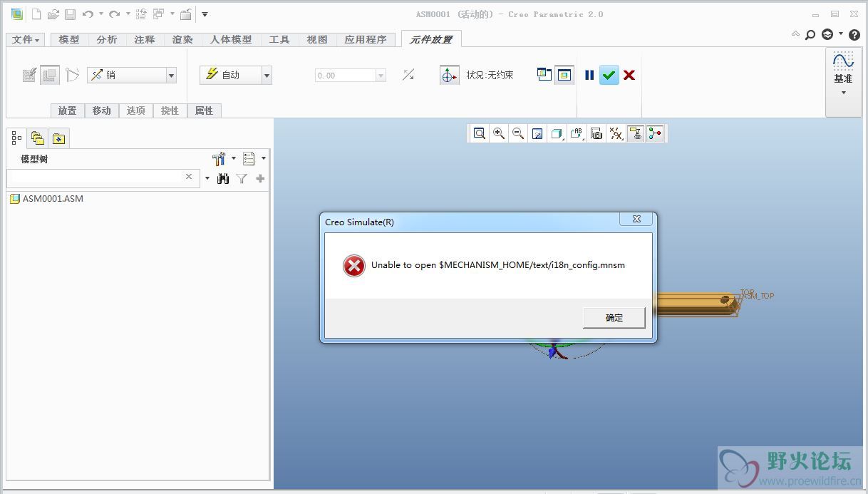Cancel placement with red X
Image resolution: width=868 pixels, height=494 pixels.
coord(629,75)
